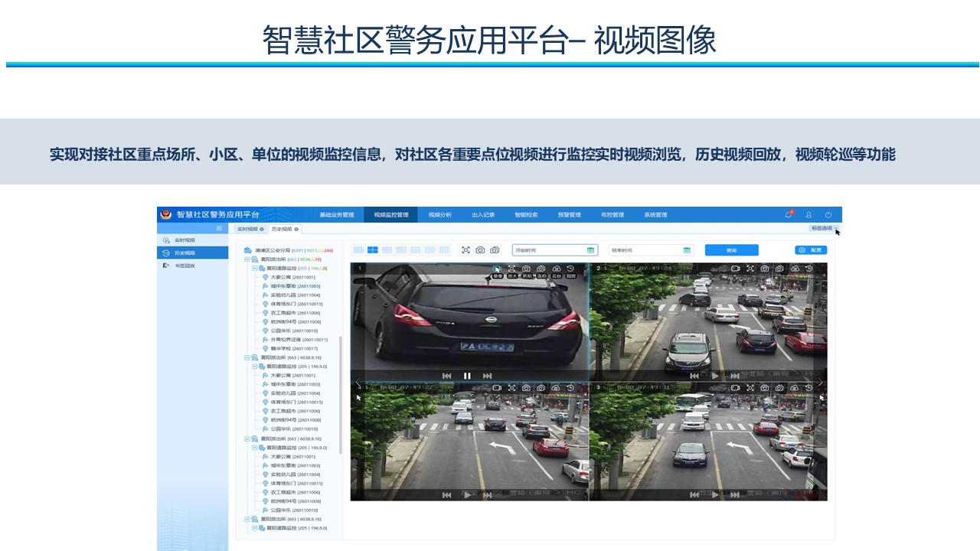Open the 标签选项 dropdown
Viewport: 980px width, 551px height.
824,228
